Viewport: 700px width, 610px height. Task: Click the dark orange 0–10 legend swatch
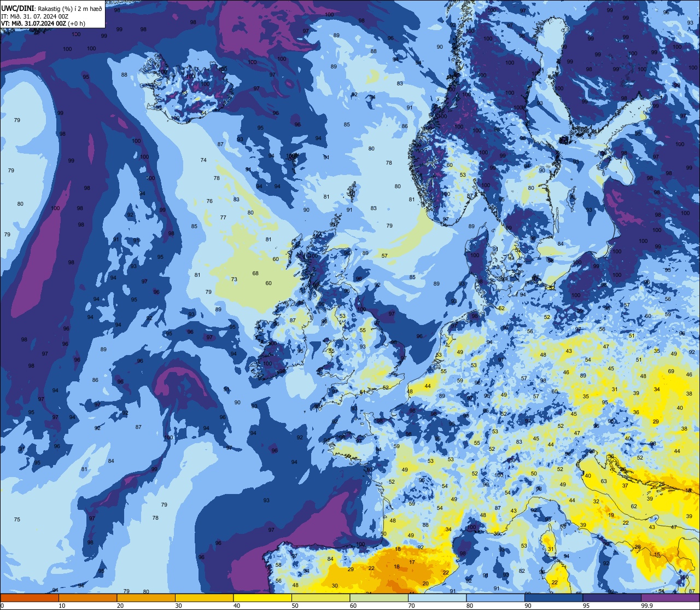point(30,598)
